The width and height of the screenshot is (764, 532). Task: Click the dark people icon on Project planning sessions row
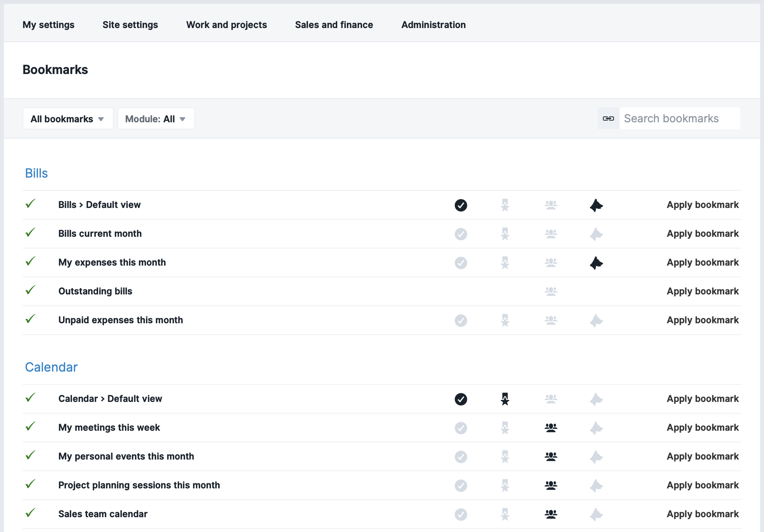click(551, 485)
